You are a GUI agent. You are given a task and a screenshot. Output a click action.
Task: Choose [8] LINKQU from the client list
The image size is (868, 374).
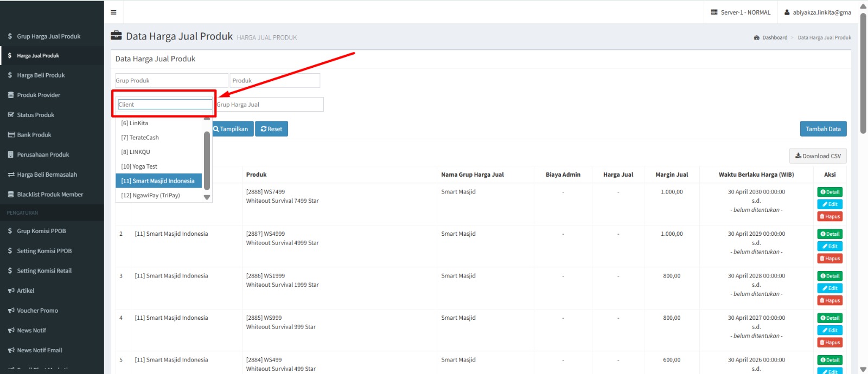pyautogui.click(x=136, y=152)
